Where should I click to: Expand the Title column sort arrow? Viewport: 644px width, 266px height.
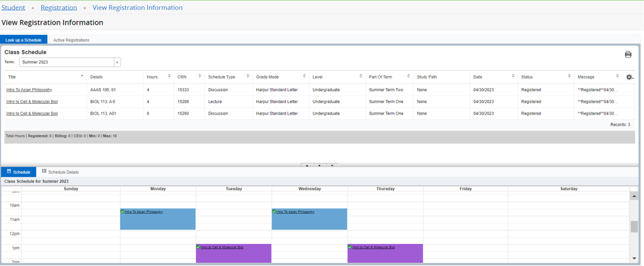pyautogui.click(x=82, y=76)
